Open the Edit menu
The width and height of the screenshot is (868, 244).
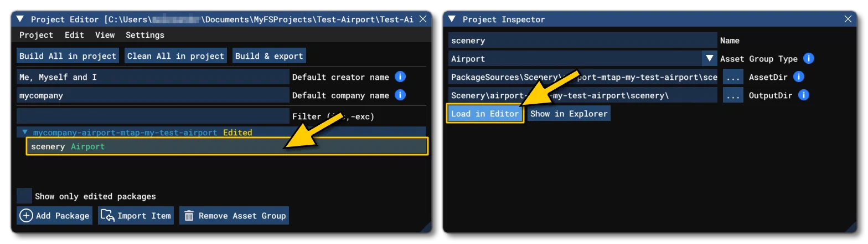pyautogui.click(x=74, y=35)
